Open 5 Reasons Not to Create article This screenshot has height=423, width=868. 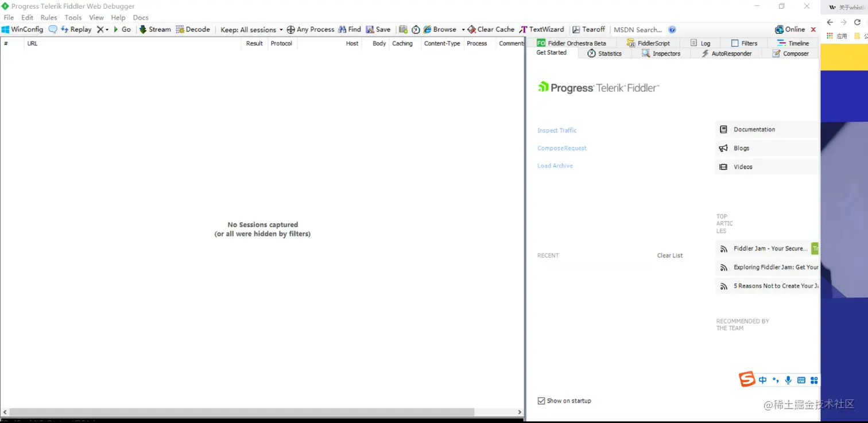click(766, 286)
